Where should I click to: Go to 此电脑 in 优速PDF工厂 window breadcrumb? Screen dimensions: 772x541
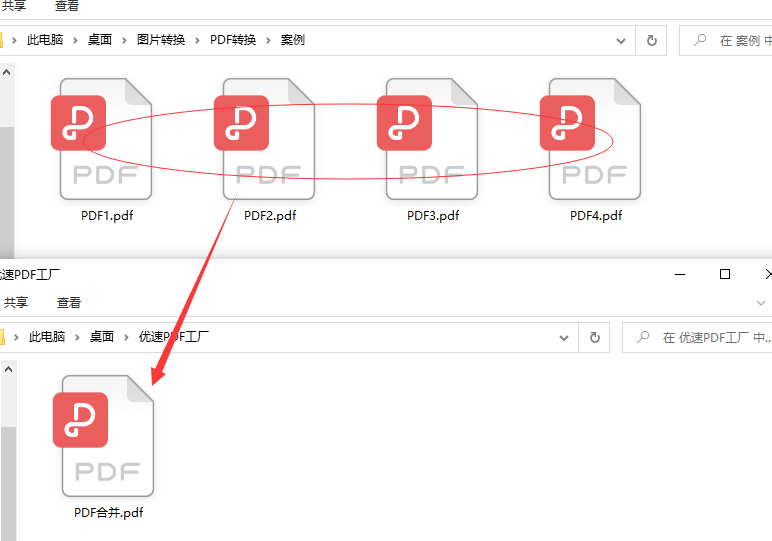click(47, 337)
